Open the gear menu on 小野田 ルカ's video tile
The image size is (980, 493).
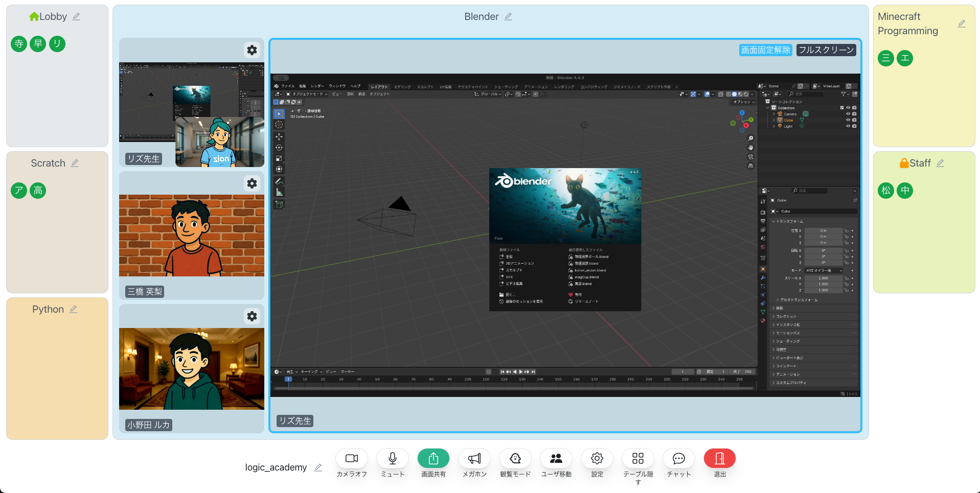pyautogui.click(x=252, y=316)
